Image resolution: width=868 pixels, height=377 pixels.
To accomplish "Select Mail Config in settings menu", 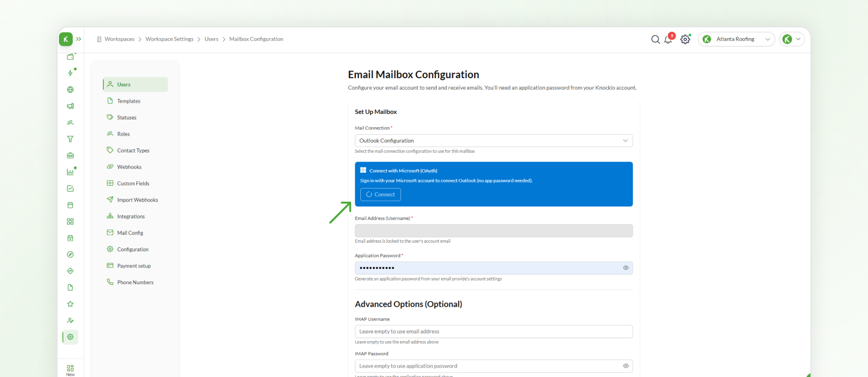I will pos(135,233).
